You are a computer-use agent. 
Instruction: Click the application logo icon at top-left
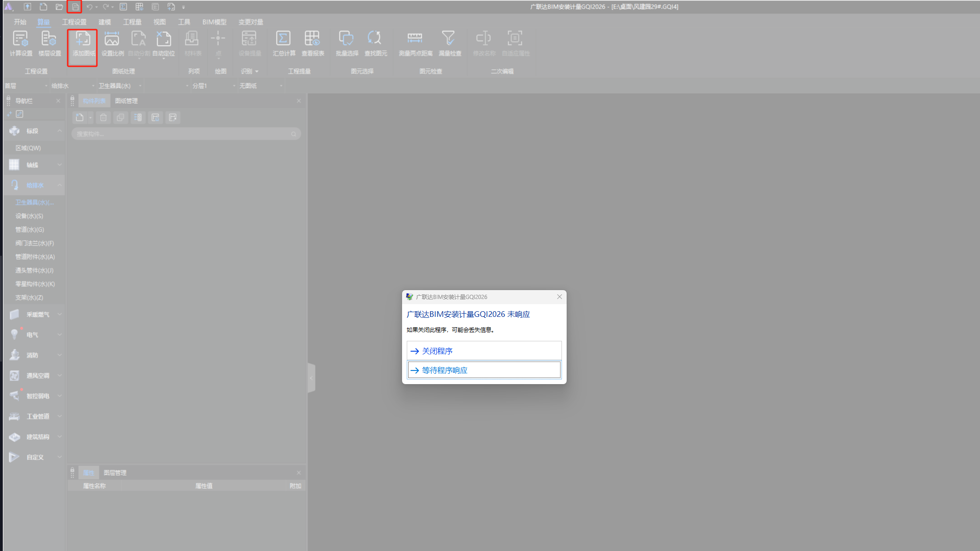pos(8,7)
